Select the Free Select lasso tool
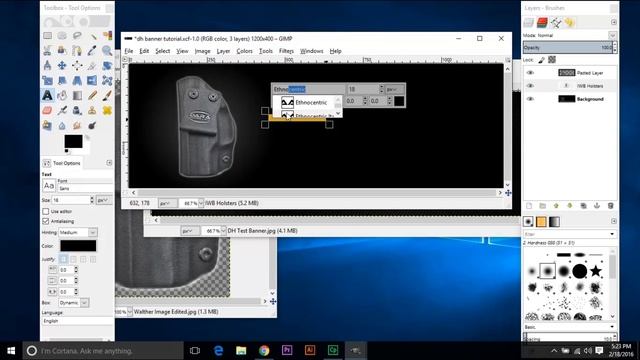The height and width of the screenshot is (360, 640). 77,36
